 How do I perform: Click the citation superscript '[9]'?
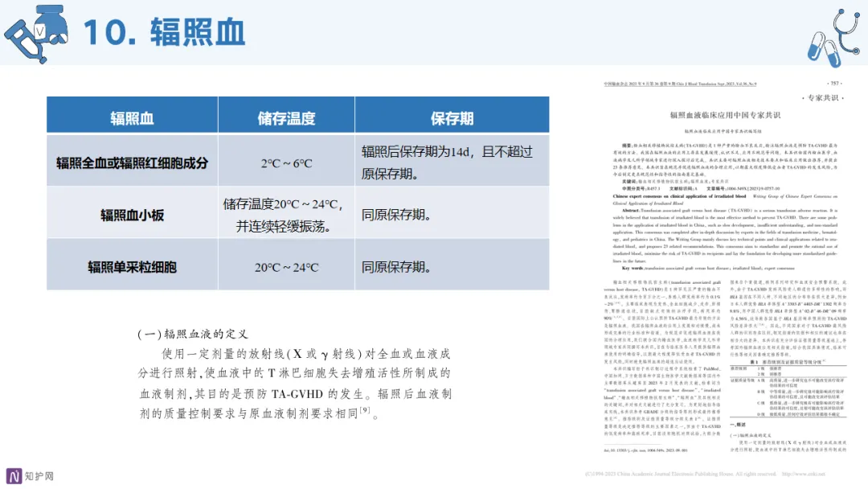365,410
